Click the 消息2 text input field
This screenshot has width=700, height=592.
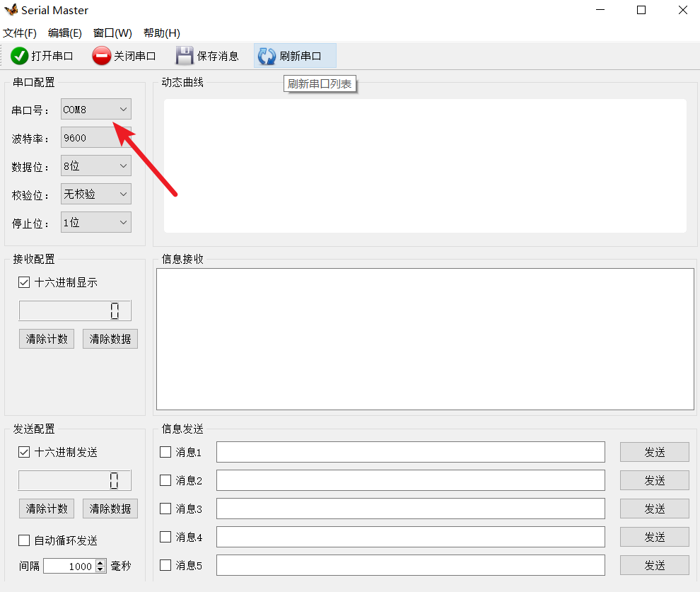tap(411, 480)
